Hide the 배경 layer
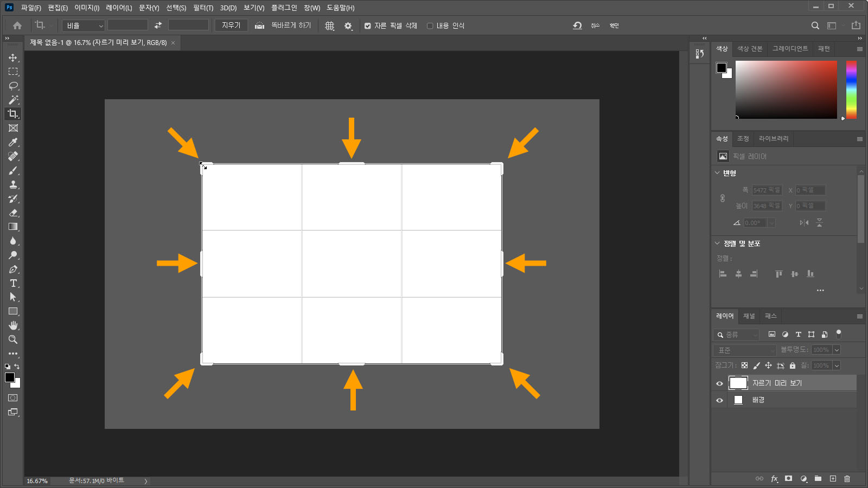Screen dimensions: 868x488 coord(719,400)
